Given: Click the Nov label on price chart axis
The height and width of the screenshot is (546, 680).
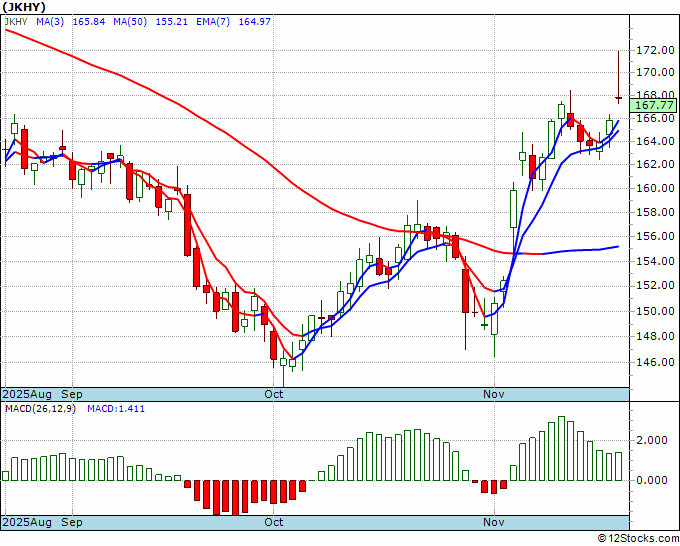Looking at the screenshot, I should [494, 394].
